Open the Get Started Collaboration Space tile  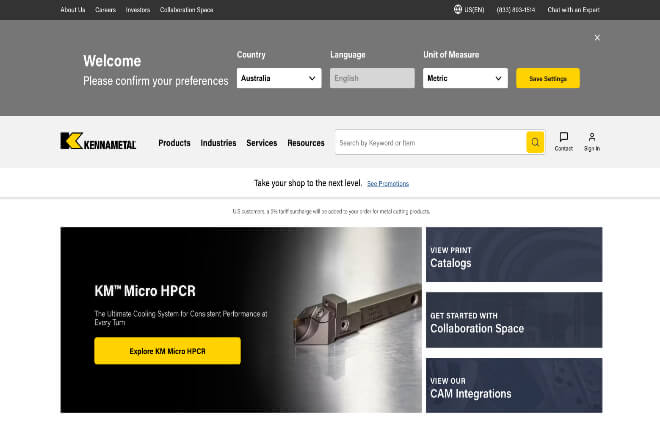tap(514, 320)
